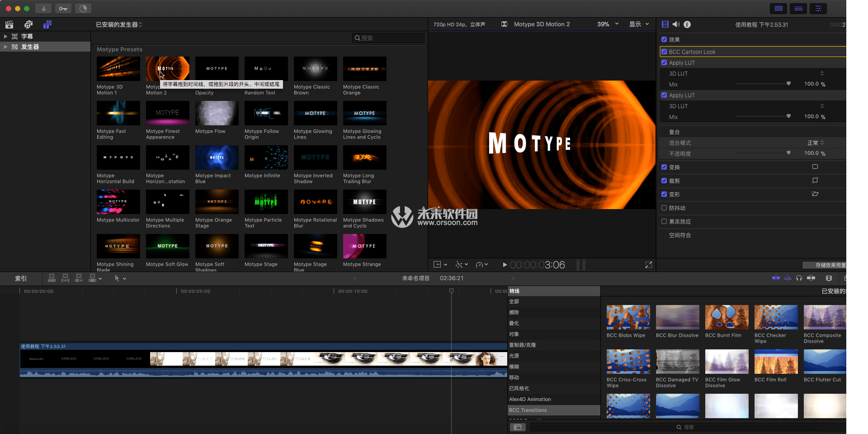Open the viewer zoom 39% dropdown
The height and width of the screenshot is (434, 868).
tap(608, 24)
